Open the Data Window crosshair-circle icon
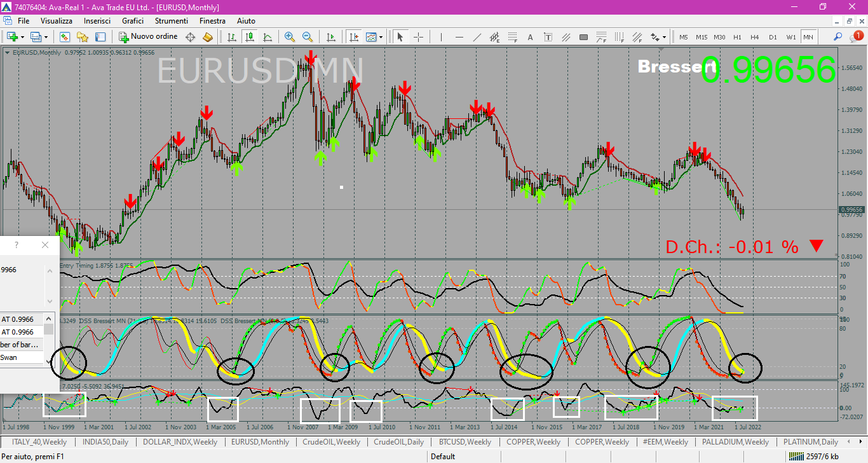868x463 pixels. 190,37
